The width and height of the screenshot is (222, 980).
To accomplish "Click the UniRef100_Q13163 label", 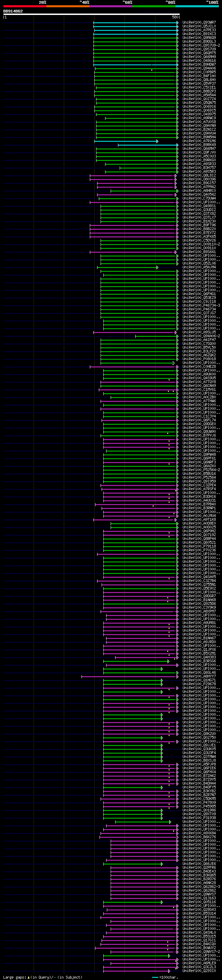I will 199,898.
